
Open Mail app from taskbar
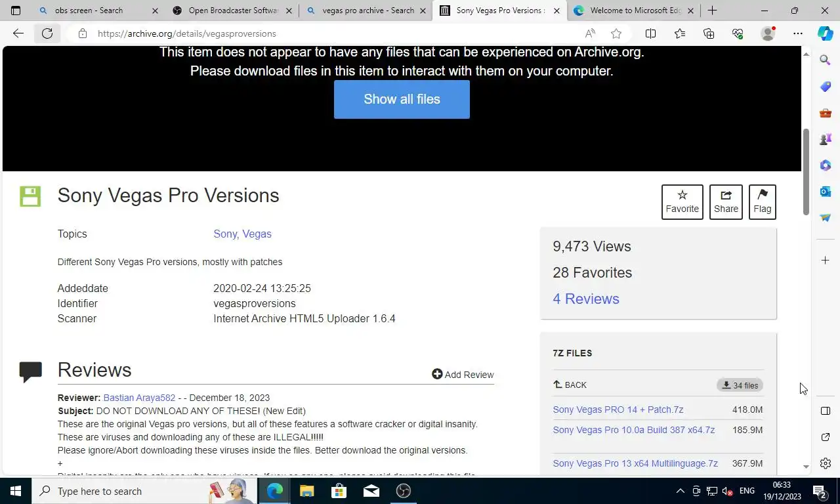[x=371, y=491]
